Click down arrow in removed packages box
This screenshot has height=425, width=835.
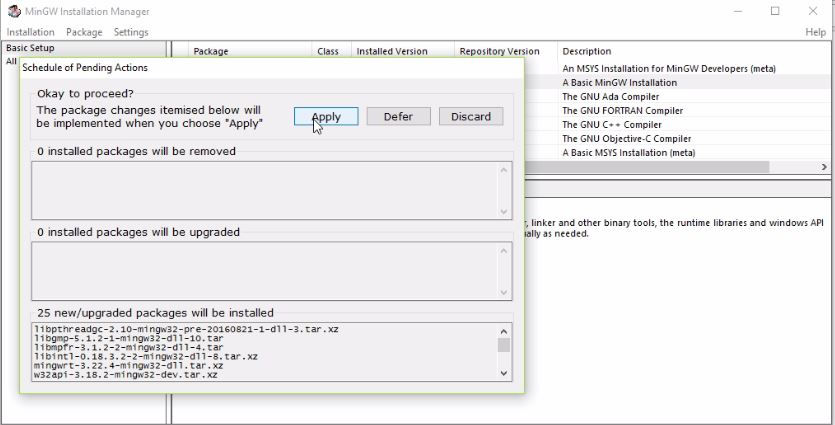504,212
